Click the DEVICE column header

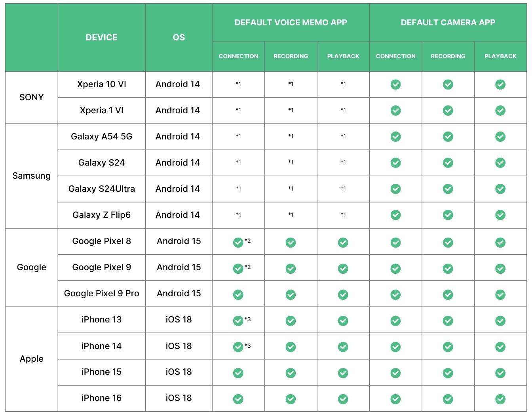tap(101, 38)
